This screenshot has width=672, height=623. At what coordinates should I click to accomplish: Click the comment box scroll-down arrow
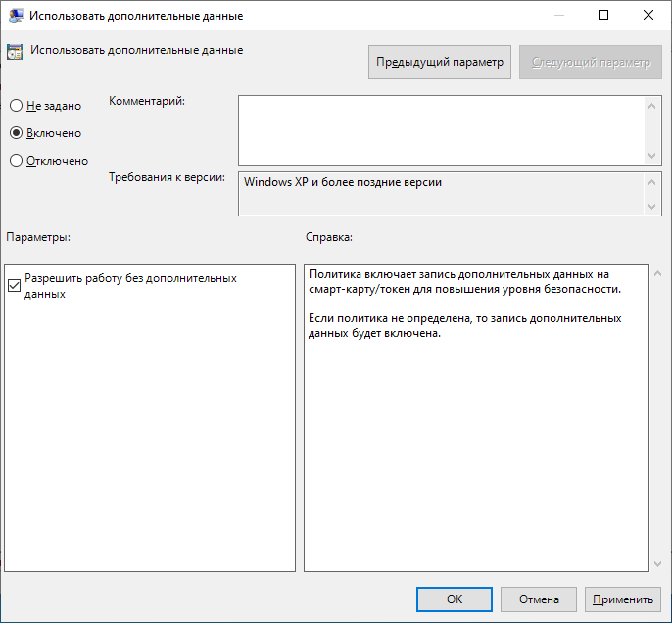[x=652, y=156]
